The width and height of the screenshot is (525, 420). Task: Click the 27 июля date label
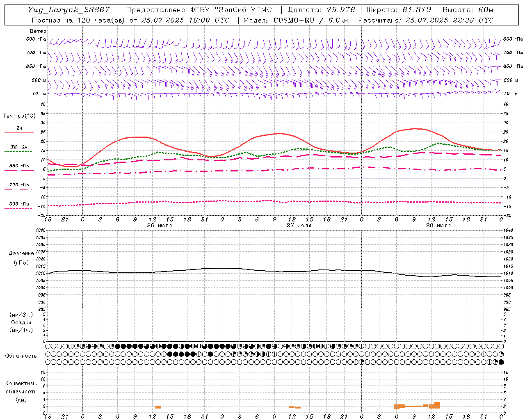coord(299,226)
